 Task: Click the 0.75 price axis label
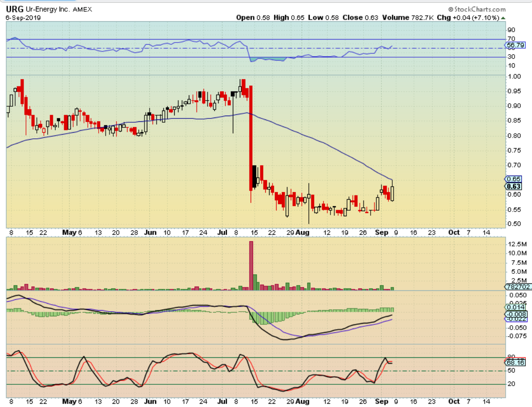coord(515,150)
